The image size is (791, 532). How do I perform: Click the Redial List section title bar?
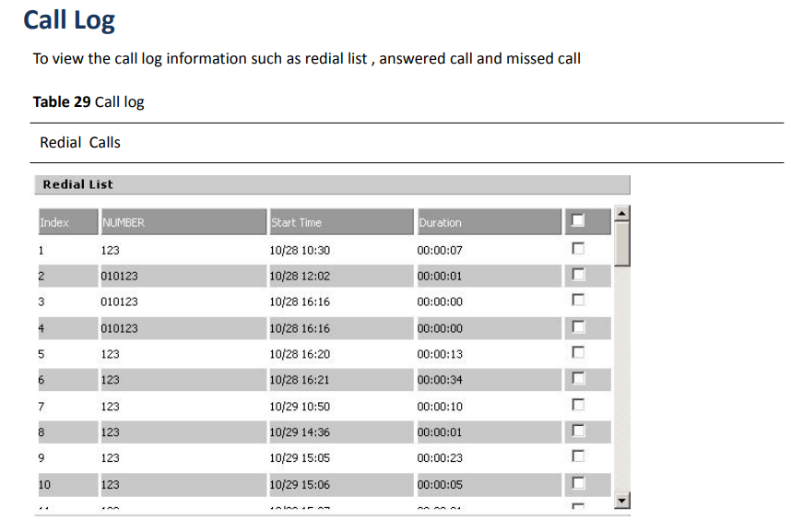(333, 184)
